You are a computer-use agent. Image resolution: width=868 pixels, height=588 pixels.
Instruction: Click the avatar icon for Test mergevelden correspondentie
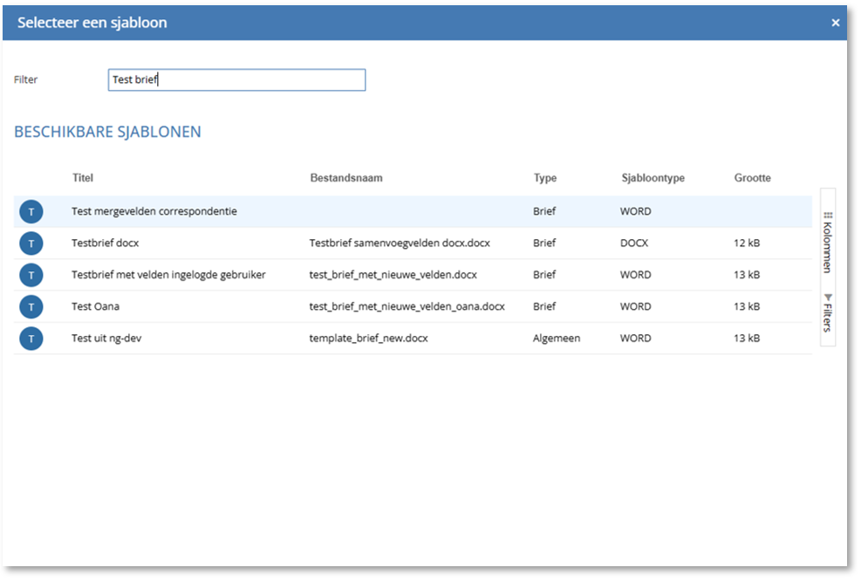(31, 212)
